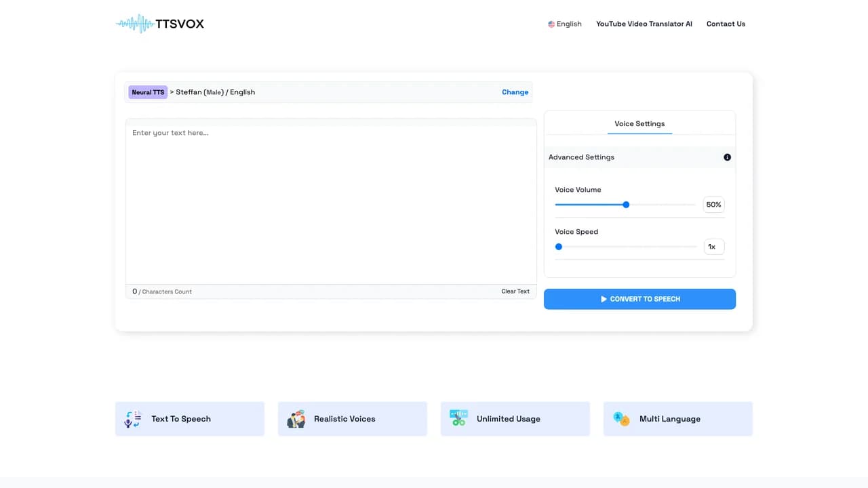Change the selected Steffan voice
Viewport: 868px width, 488px height.
point(515,92)
